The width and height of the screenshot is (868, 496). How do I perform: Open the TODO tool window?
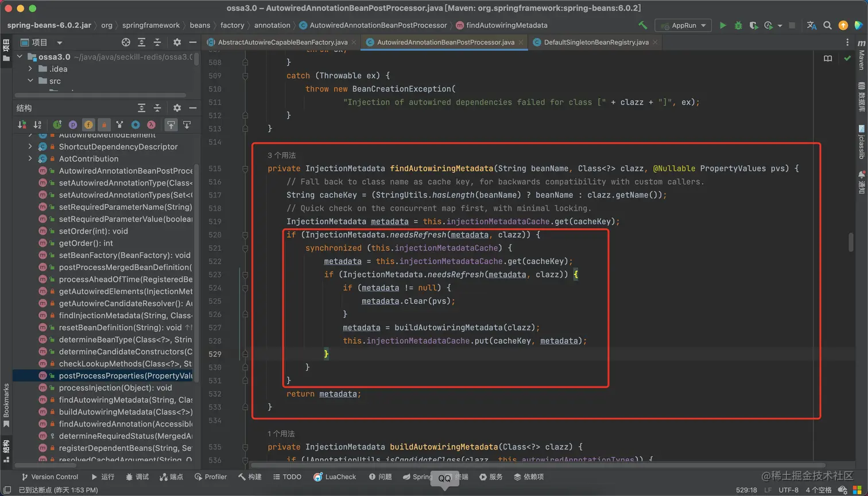click(287, 477)
